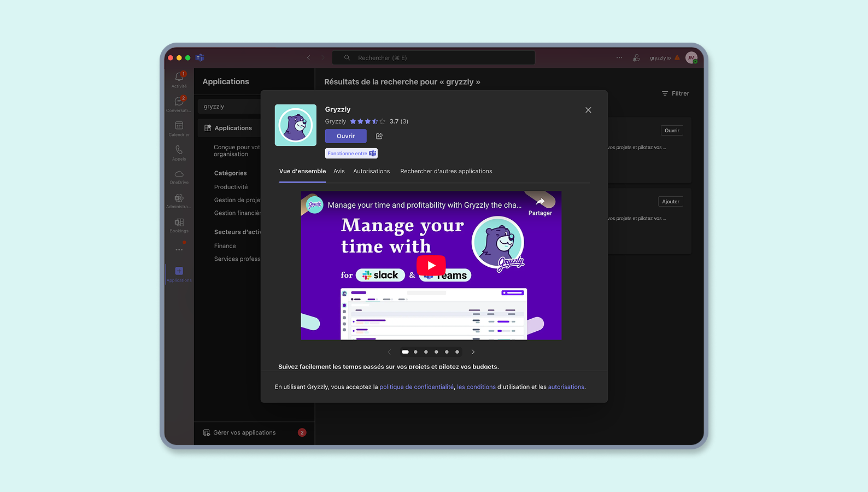Click Ajouter on the background result card
This screenshot has width=868, height=492.
671,202
